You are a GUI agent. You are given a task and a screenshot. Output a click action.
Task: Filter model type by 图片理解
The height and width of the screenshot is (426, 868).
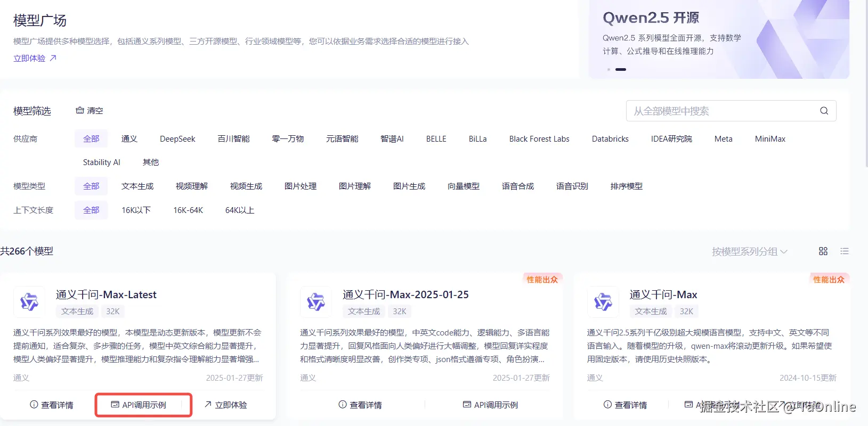(355, 186)
